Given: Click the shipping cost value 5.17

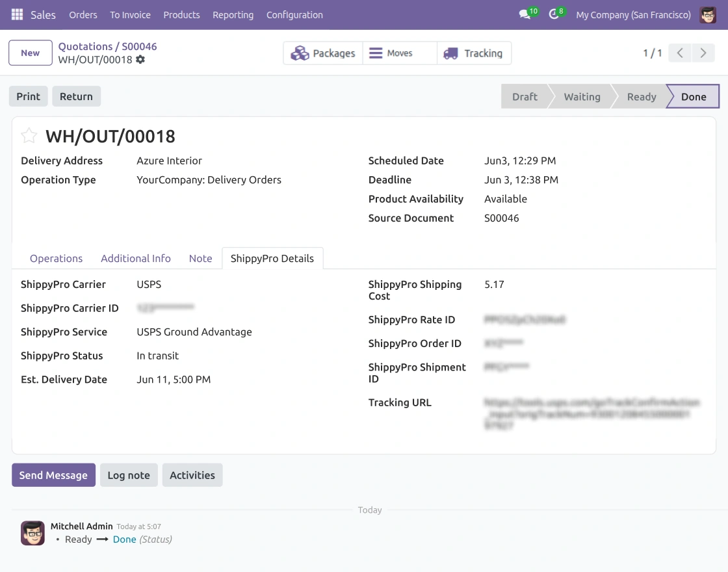Looking at the screenshot, I should coord(494,284).
